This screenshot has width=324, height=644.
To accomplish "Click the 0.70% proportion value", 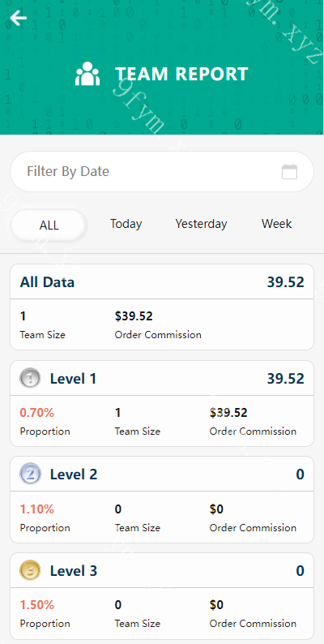I will pyautogui.click(x=37, y=412).
